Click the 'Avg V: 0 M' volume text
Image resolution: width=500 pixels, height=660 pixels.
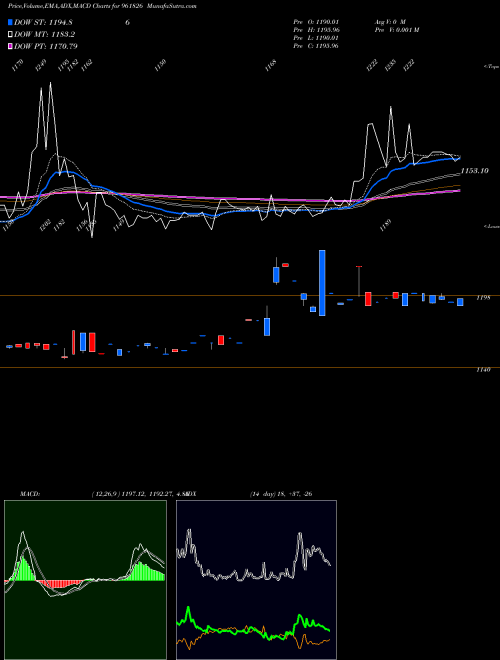[x=390, y=22]
